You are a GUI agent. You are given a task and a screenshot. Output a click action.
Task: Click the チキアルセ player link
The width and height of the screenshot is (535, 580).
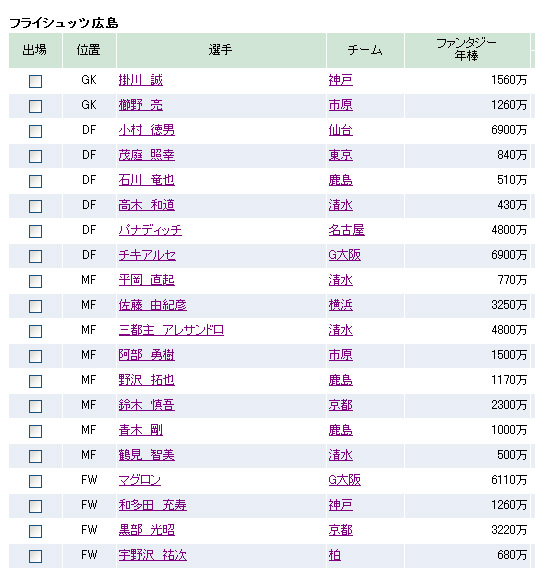[x=147, y=255]
